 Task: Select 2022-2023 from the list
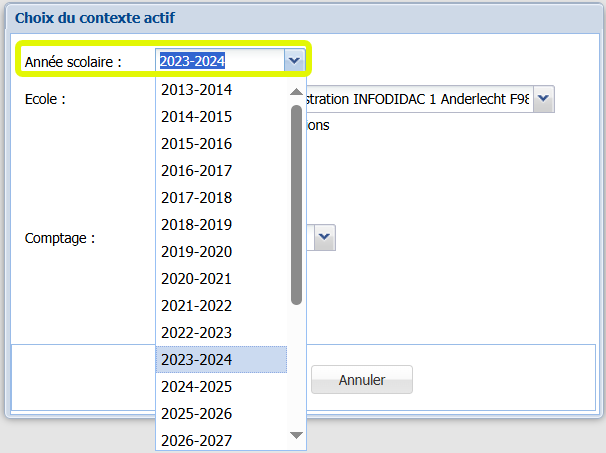tap(197, 332)
